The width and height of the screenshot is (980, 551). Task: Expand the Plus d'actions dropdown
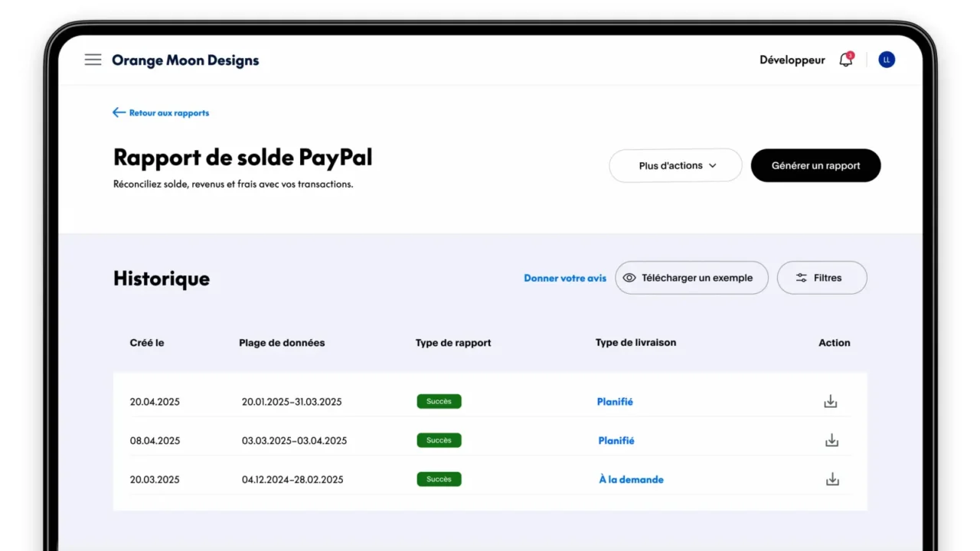(x=675, y=165)
